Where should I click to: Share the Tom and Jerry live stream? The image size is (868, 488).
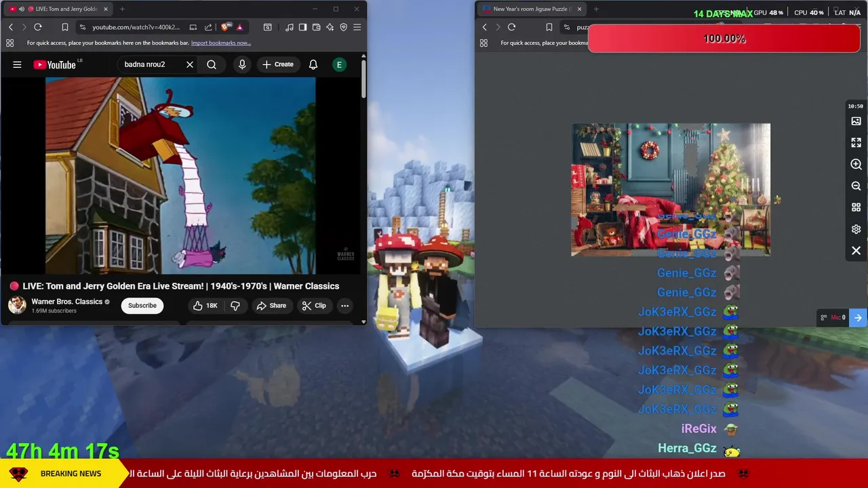(271, 306)
